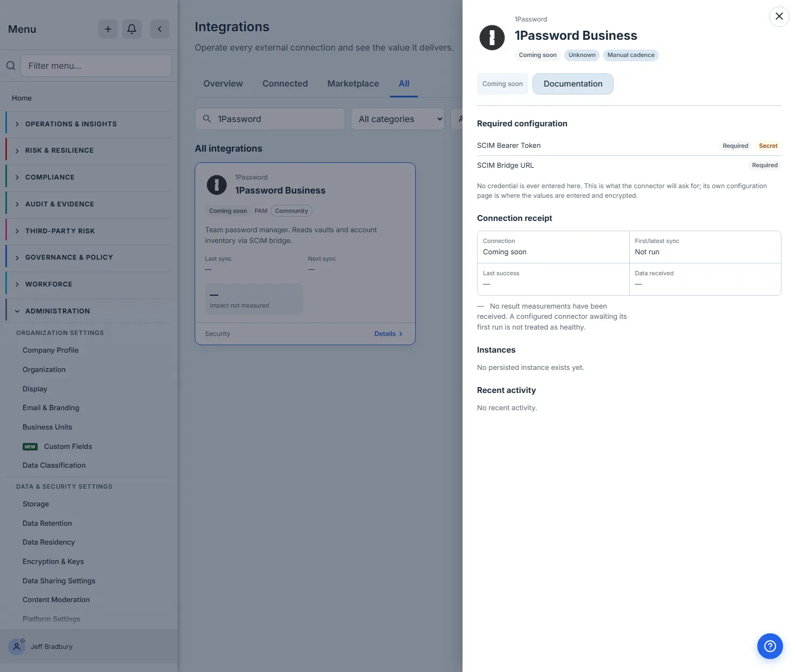Click the magnifier icon in integrations search
The height and width of the screenshot is (672, 796).
point(207,119)
